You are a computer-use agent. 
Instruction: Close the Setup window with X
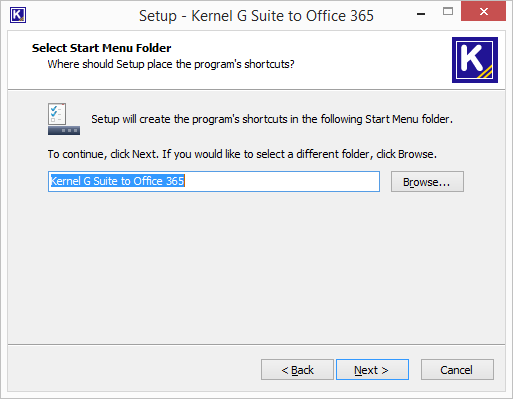point(483,12)
